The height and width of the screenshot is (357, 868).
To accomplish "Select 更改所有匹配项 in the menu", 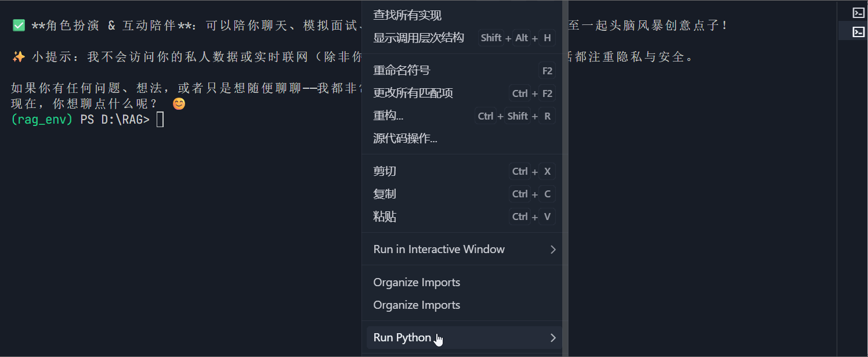I will [413, 93].
